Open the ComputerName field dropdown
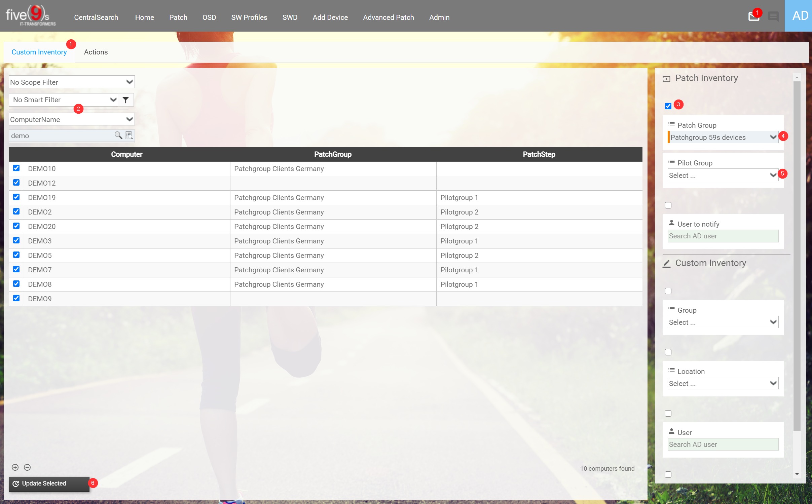The image size is (812, 504). pyautogui.click(x=72, y=119)
